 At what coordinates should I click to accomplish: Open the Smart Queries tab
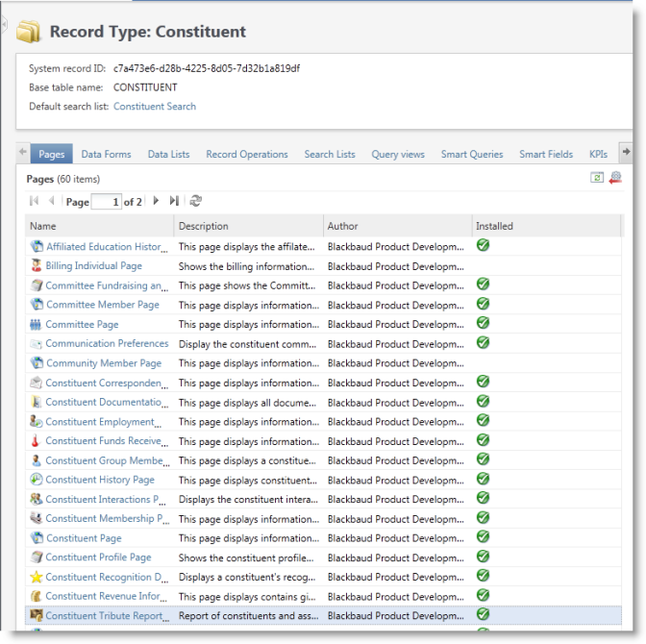[x=472, y=154]
